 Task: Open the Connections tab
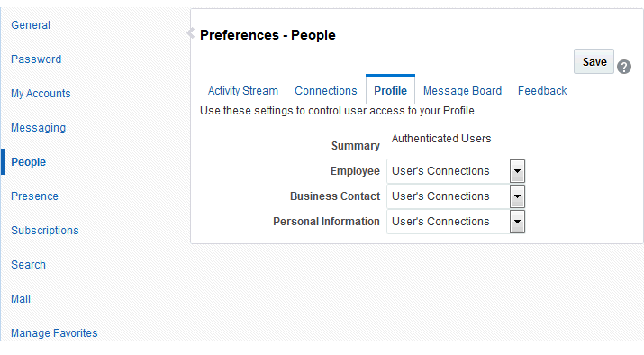(x=326, y=91)
